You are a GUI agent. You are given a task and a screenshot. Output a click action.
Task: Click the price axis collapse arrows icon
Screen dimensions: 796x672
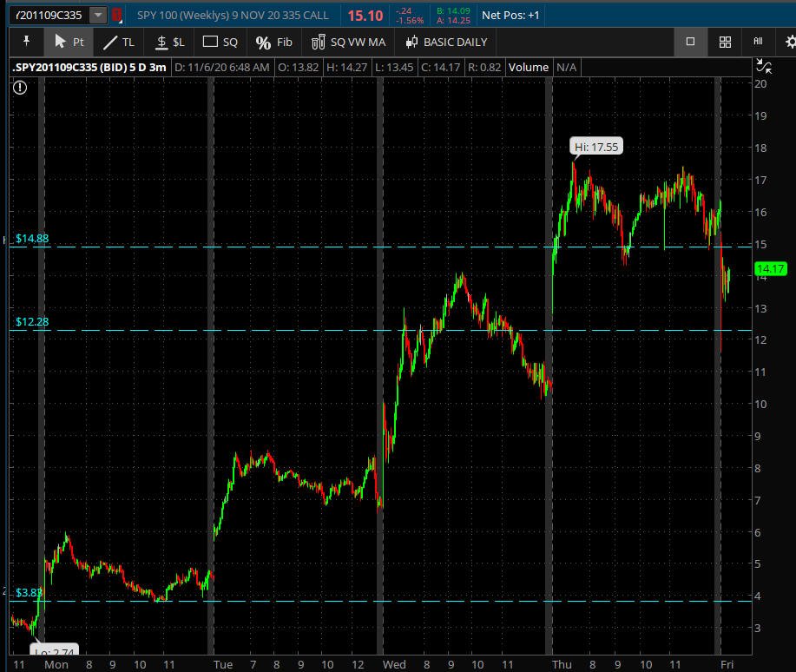[763, 66]
